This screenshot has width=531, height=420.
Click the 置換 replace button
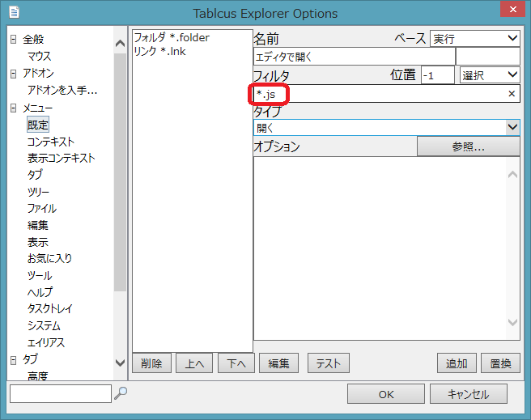500,363
